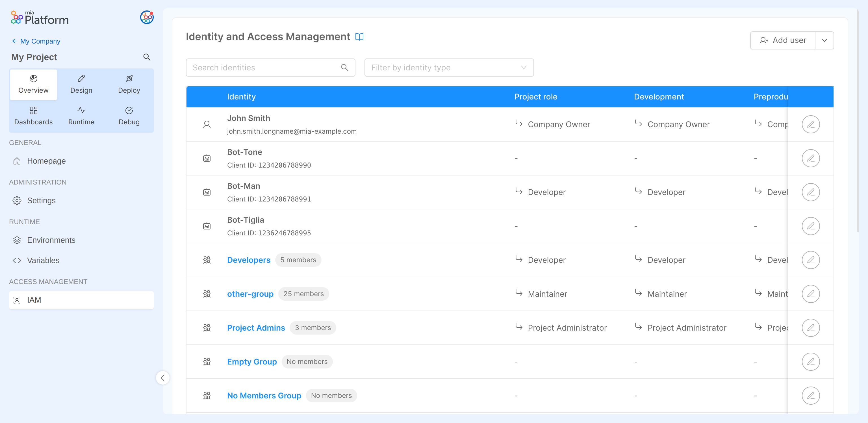This screenshot has height=423, width=868.
Task: Click edit pencil for Empty Group row
Action: click(810, 362)
